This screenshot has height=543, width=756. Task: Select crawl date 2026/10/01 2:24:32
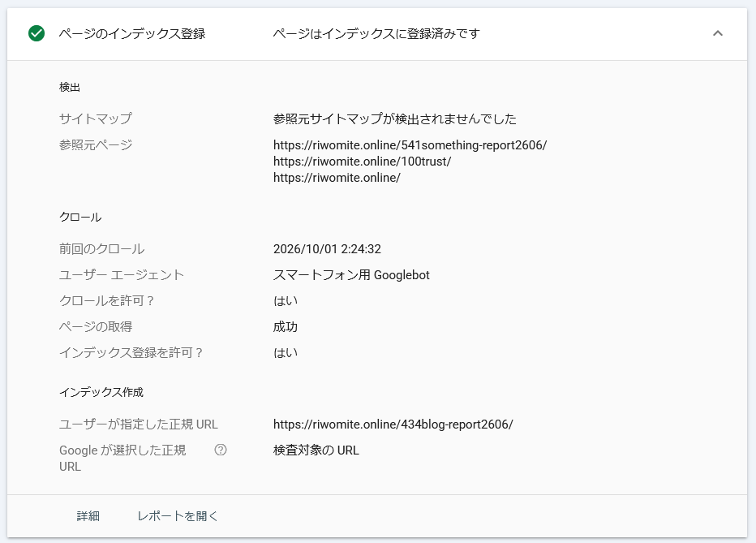(x=327, y=249)
